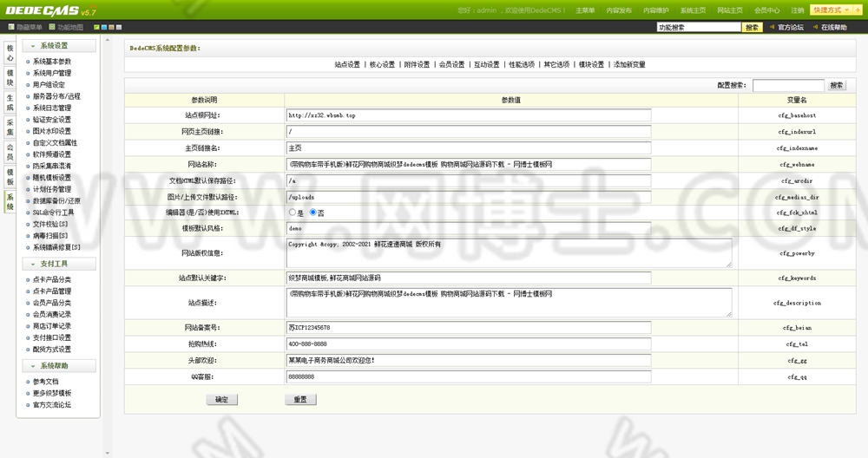Image resolution: width=868 pixels, height=458 pixels.
Task: Switch to the 模块设置 config tab
Action: pos(591,65)
